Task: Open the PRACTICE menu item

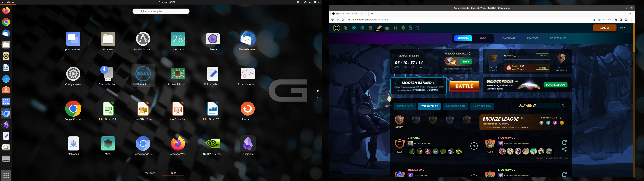Action: pyautogui.click(x=532, y=38)
